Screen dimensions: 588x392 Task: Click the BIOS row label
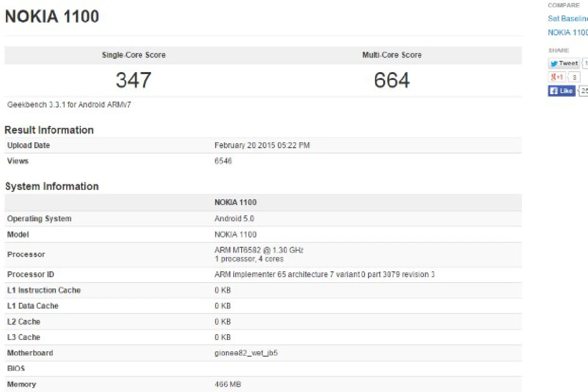pyautogui.click(x=16, y=368)
